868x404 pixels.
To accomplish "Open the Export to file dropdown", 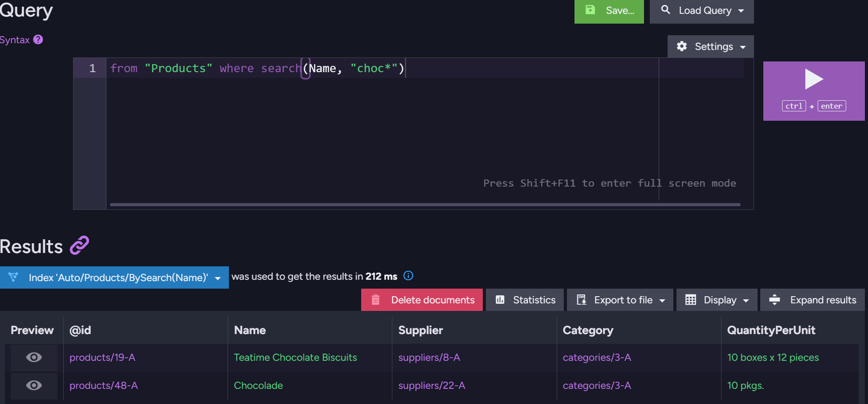I will 620,300.
